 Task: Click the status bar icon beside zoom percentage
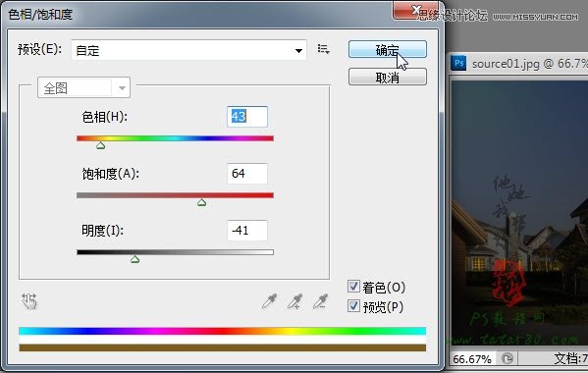(x=507, y=358)
